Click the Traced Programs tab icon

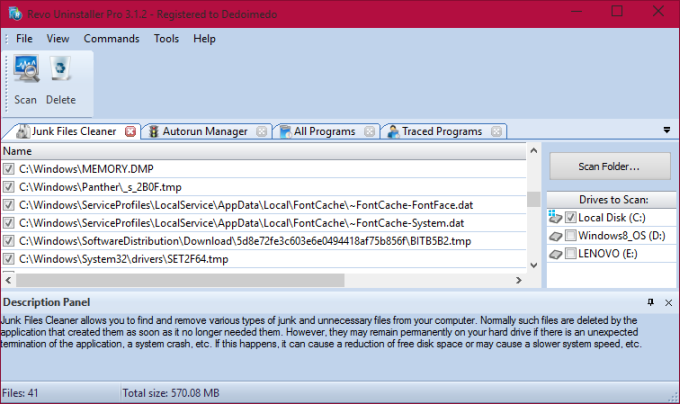pyautogui.click(x=393, y=131)
